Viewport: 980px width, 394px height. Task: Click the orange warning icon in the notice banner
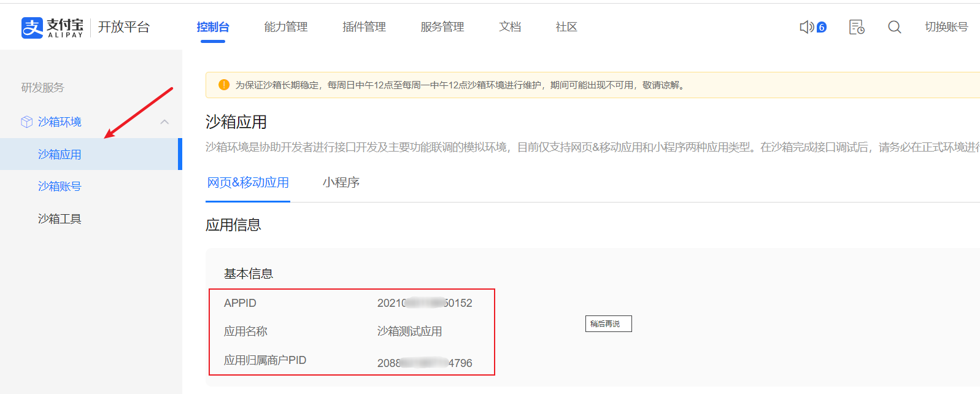point(224,85)
